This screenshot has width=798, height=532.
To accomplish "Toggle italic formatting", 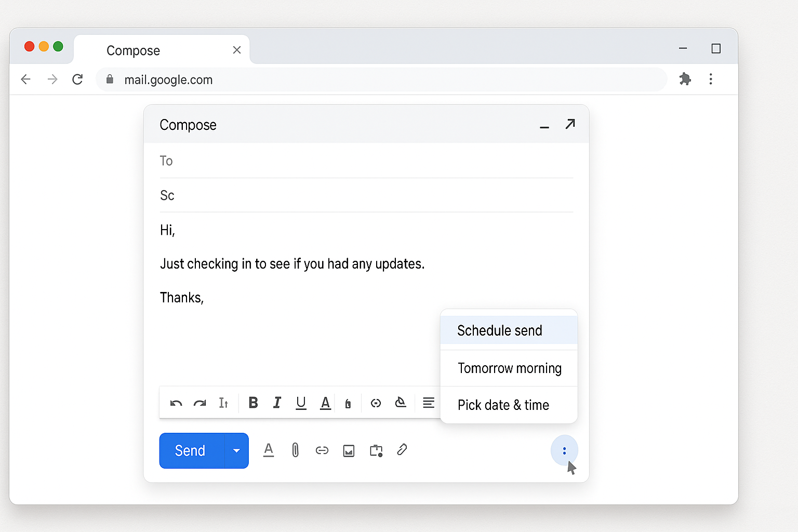I will 277,403.
